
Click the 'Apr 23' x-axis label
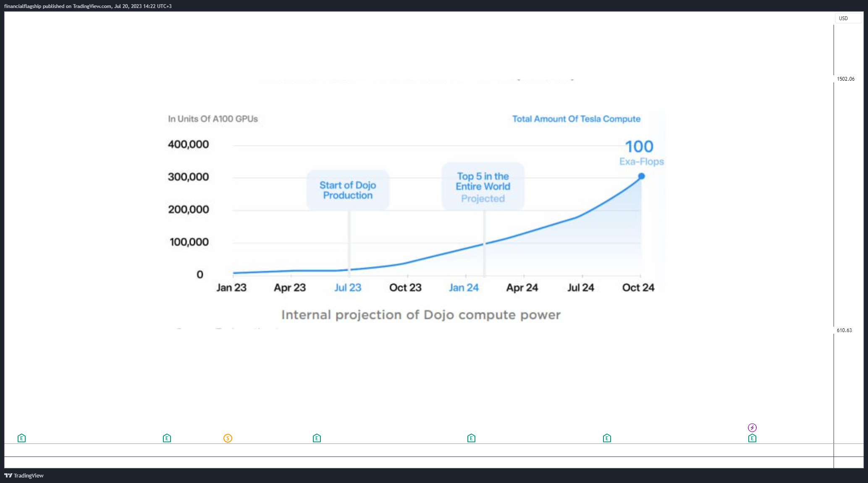(290, 288)
